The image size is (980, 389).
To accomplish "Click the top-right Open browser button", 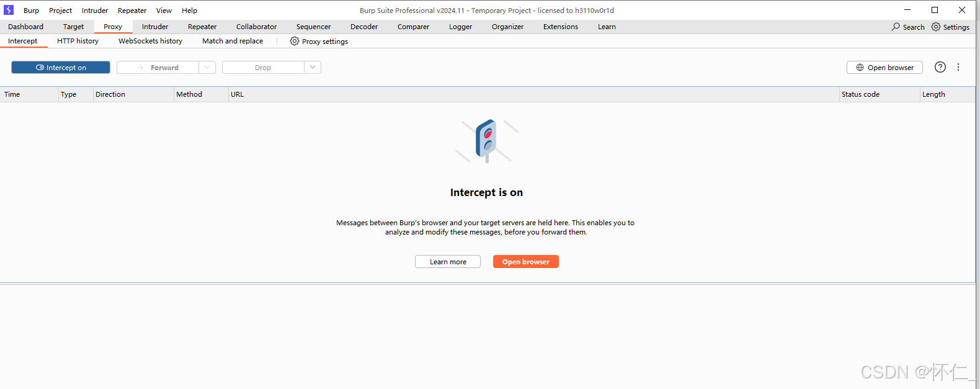I will [884, 68].
